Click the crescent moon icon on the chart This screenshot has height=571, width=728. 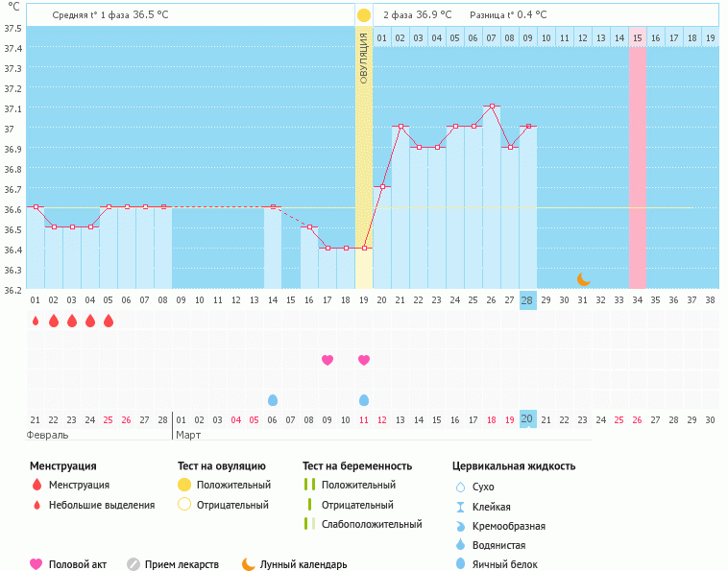pos(583,278)
